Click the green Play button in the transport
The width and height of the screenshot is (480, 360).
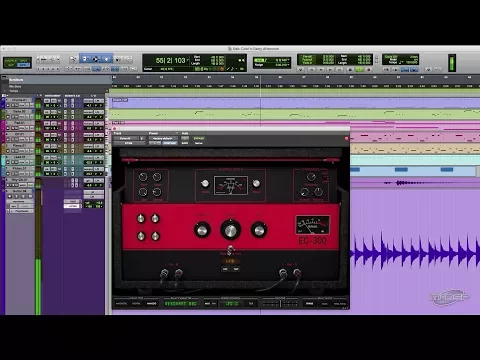pos(359,70)
